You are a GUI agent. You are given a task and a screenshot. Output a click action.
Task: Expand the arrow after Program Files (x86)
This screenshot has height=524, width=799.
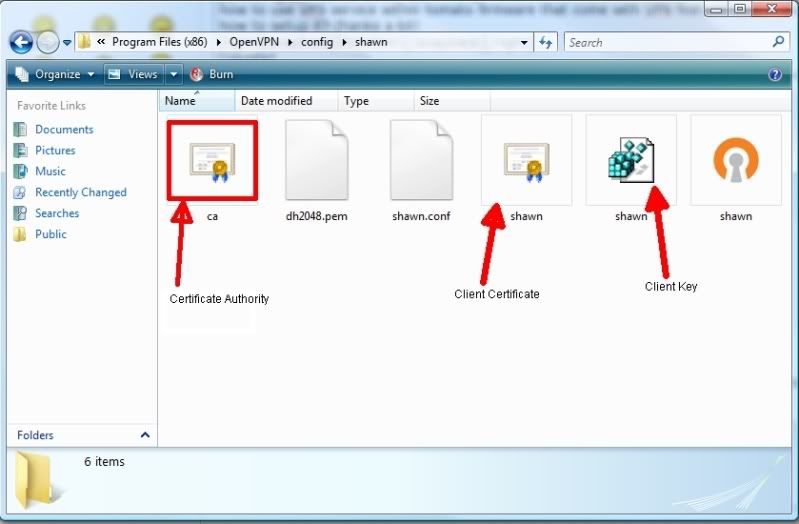(219, 42)
